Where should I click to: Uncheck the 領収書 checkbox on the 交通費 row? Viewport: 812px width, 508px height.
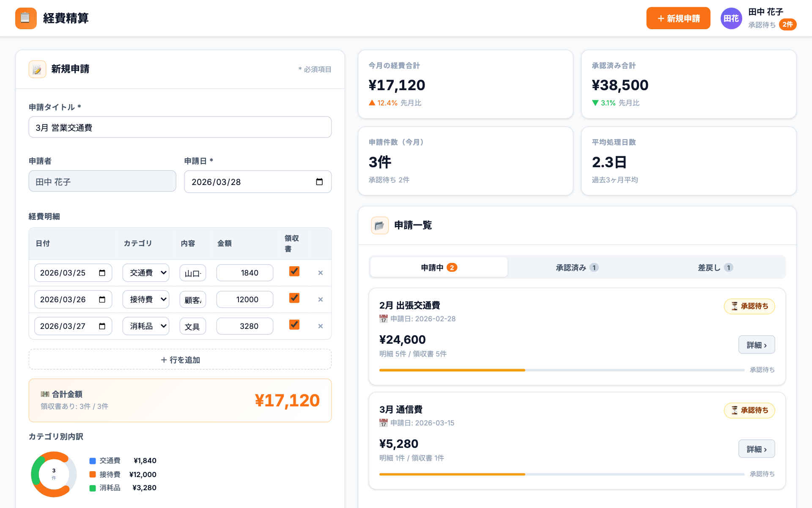(294, 272)
